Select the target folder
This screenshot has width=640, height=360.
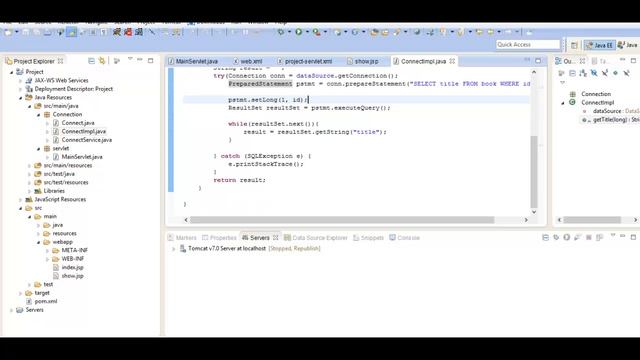click(x=38, y=293)
